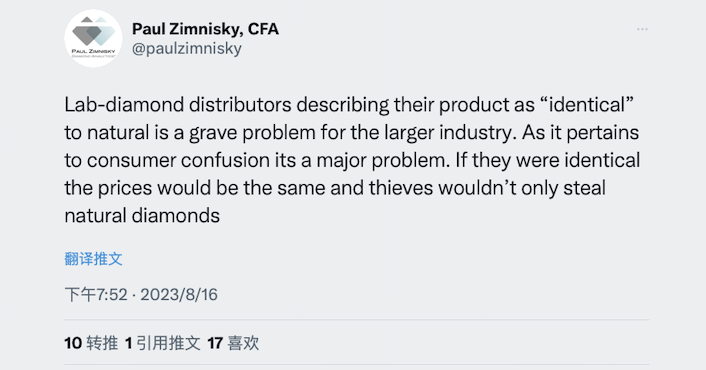View the 17 喜欢 likes list
The image size is (706, 370).
pos(233,343)
